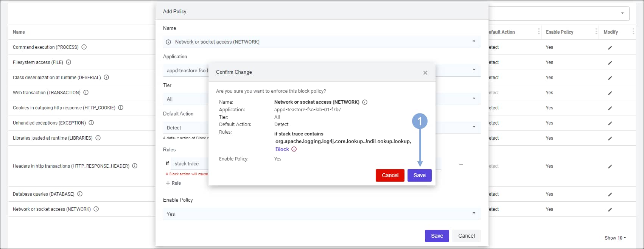Close the Confirm Change dialog with X

425,73
